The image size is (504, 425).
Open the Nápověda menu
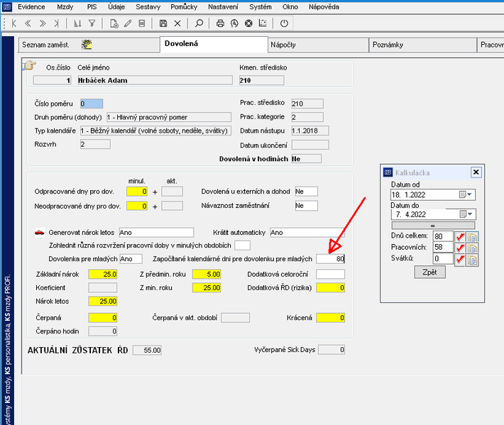324,7
